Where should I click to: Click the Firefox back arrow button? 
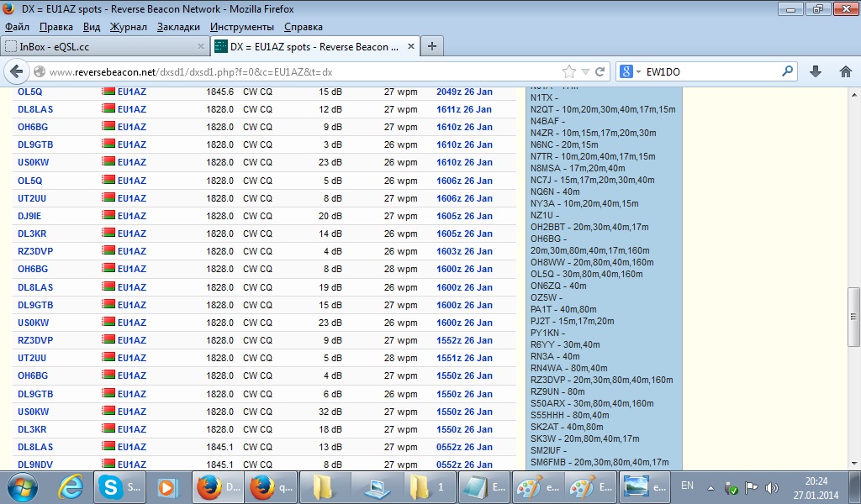[x=16, y=71]
